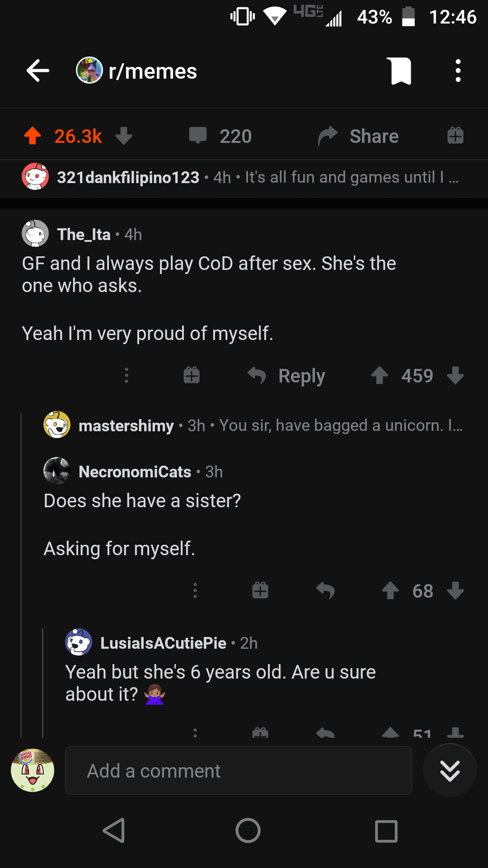Downvote NecronomiCats' sister comment
Screen dimensions: 488x868
[455, 591]
